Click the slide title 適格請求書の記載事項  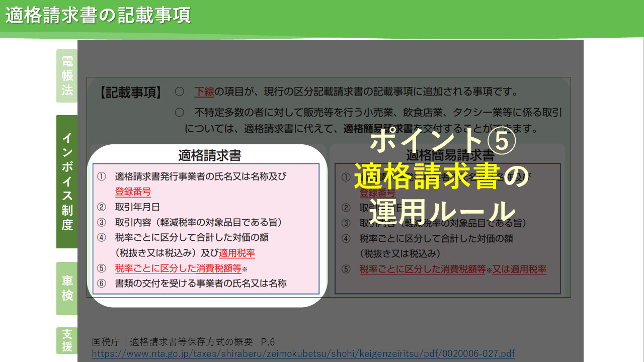[x=98, y=15]
